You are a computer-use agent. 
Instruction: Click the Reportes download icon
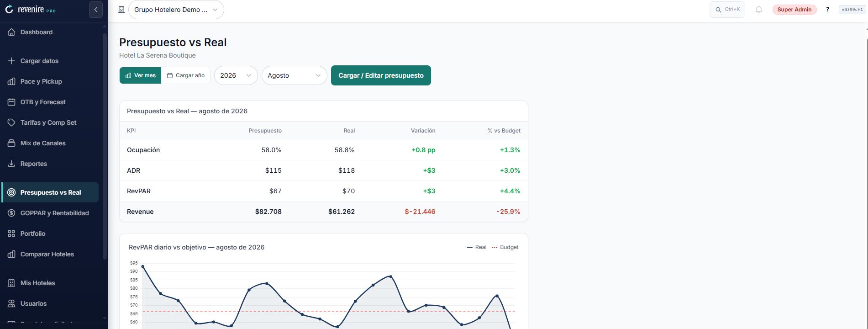[11, 164]
